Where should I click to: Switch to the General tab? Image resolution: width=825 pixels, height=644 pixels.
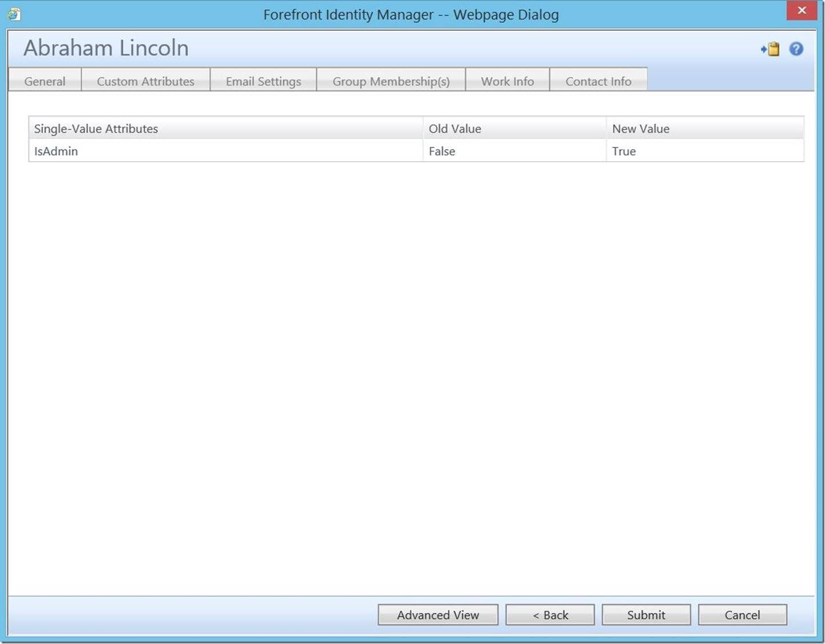pos(45,81)
